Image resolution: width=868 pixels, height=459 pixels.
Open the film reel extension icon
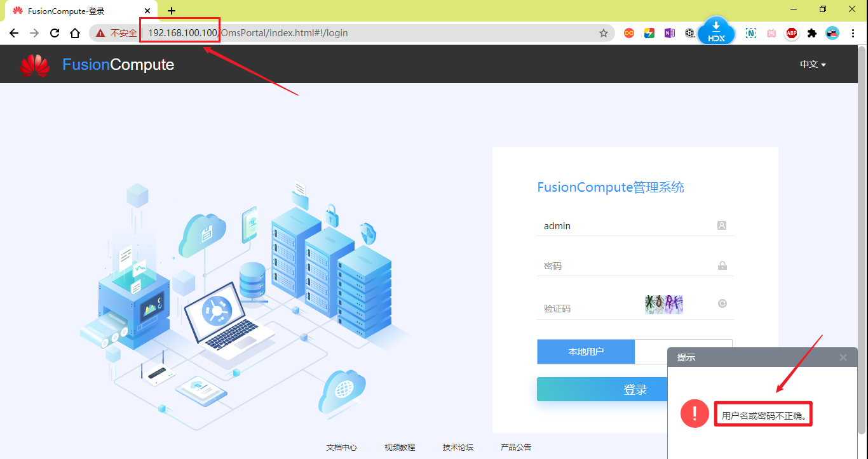point(690,33)
